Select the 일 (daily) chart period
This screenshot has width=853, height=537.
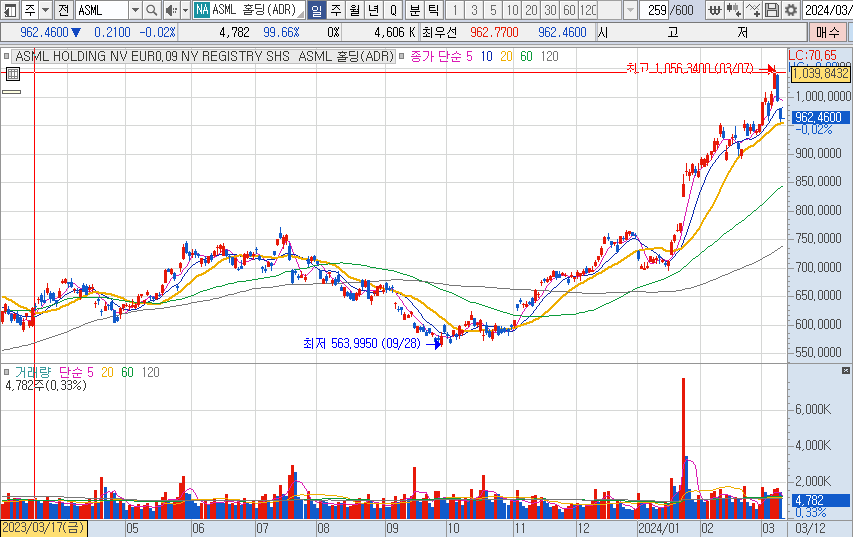pos(317,10)
